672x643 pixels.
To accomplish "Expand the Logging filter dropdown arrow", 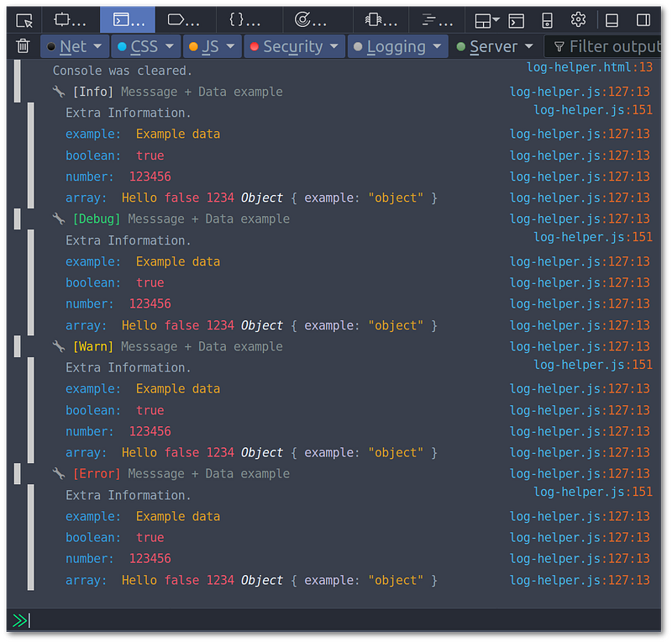I will tap(437, 46).
